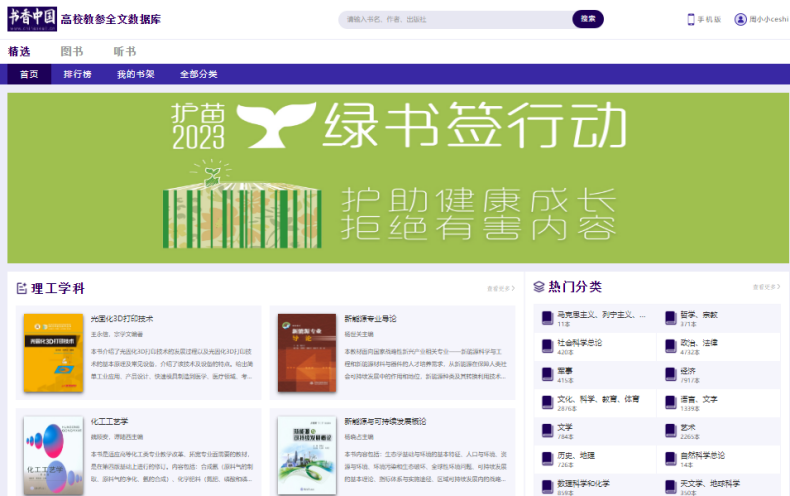Click the book icon beside 社会科学总论
This screenshot has height=496, width=790.
(x=547, y=346)
